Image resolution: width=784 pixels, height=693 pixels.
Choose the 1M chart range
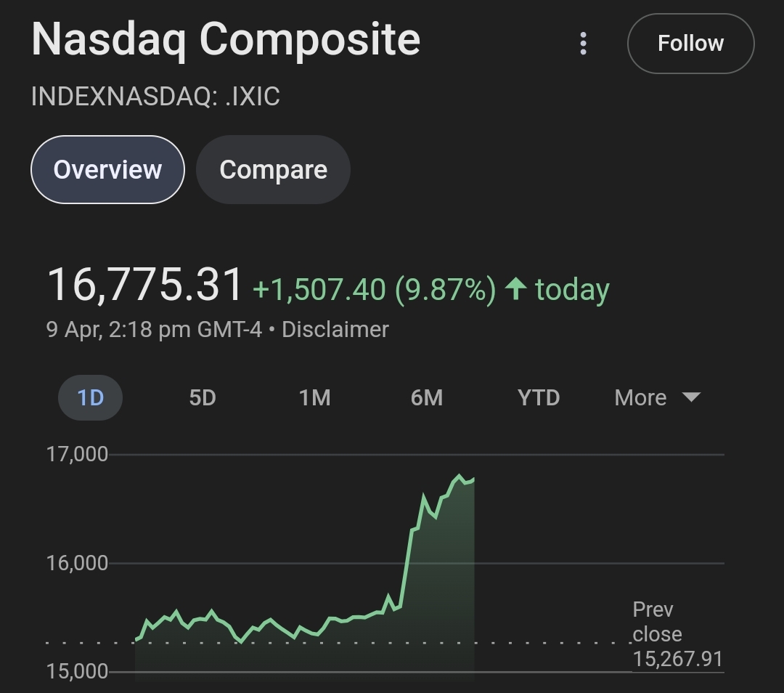[x=314, y=397]
